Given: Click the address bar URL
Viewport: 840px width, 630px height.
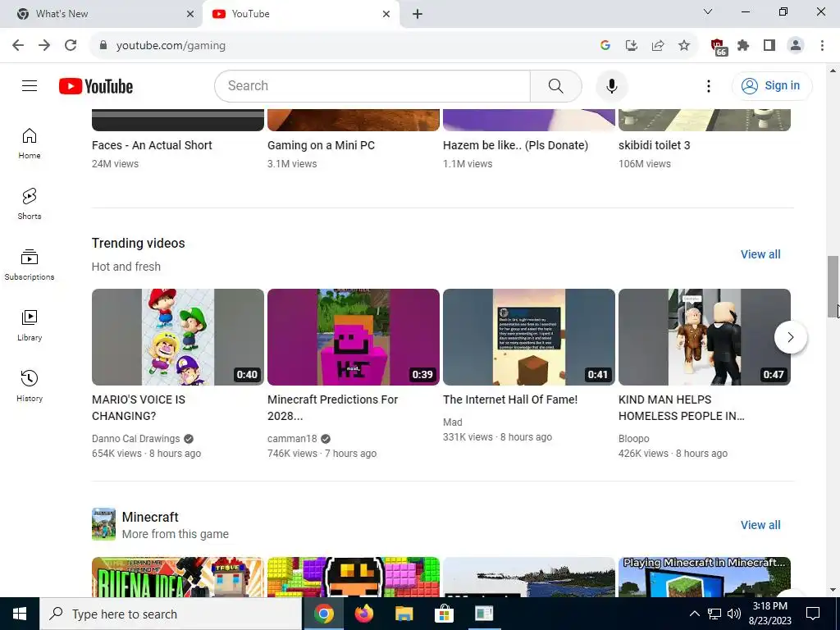Looking at the screenshot, I should coord(171,46).
